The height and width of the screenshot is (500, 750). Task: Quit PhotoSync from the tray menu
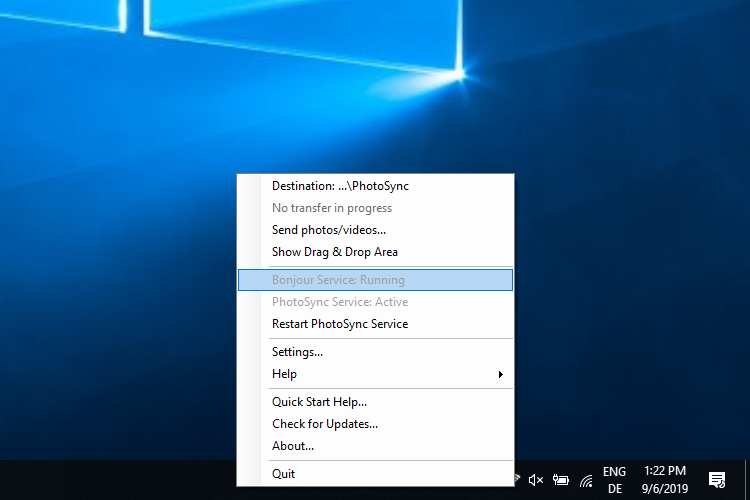(x=284, y=474)
